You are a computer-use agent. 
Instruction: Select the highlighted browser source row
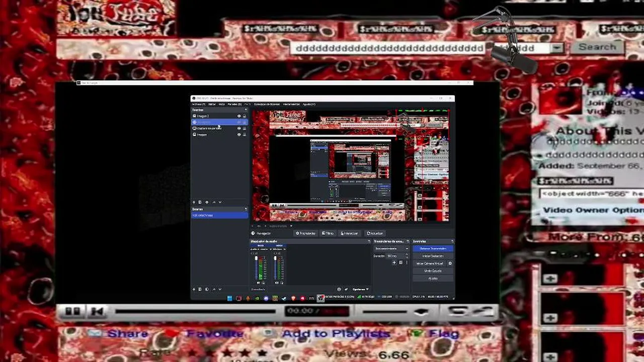coord(219,122)
